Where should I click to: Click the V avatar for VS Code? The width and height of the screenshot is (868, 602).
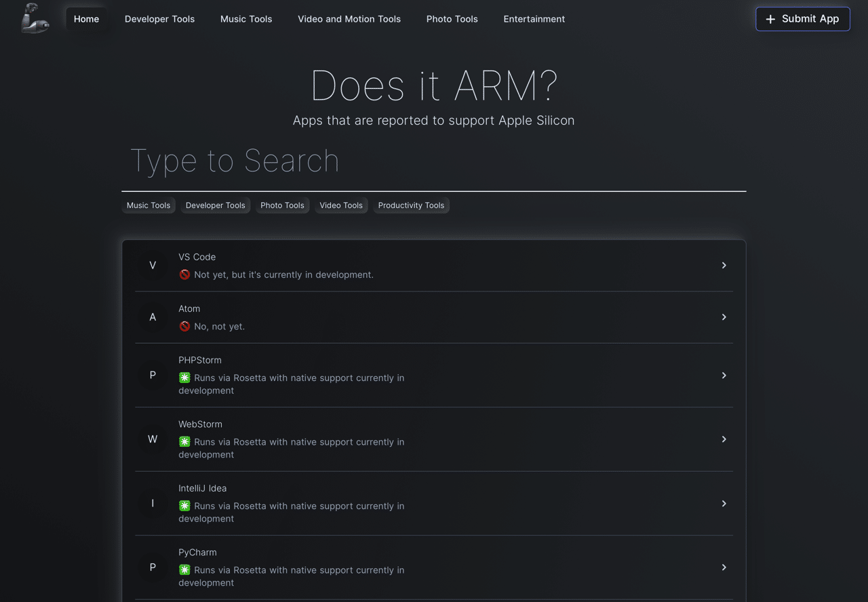153,266
